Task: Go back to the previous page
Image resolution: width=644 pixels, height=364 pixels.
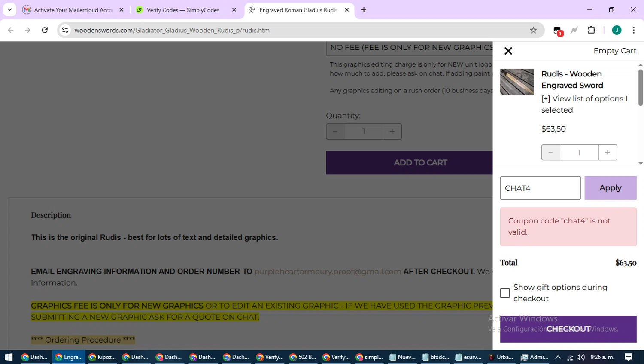Action: 11,30
